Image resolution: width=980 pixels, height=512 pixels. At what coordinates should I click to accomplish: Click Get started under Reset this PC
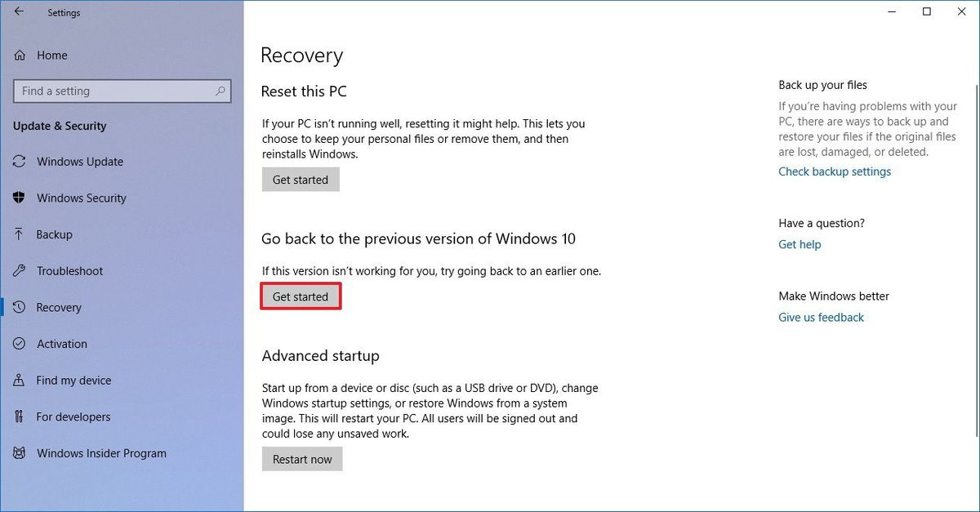click(x=301, y=179)
